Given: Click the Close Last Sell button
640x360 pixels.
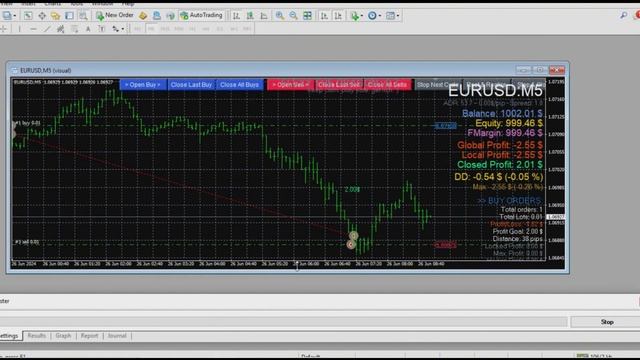Looking at the screenshot, I should (x=339, y=84).
